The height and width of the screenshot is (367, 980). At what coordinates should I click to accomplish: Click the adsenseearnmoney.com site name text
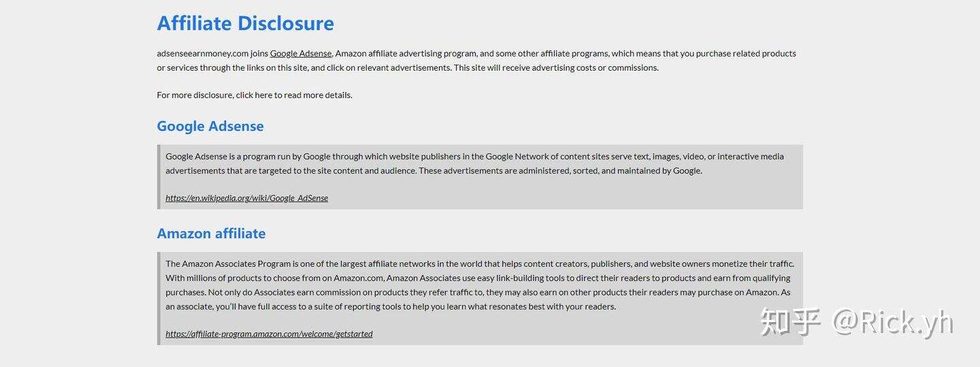click(203, 53)
